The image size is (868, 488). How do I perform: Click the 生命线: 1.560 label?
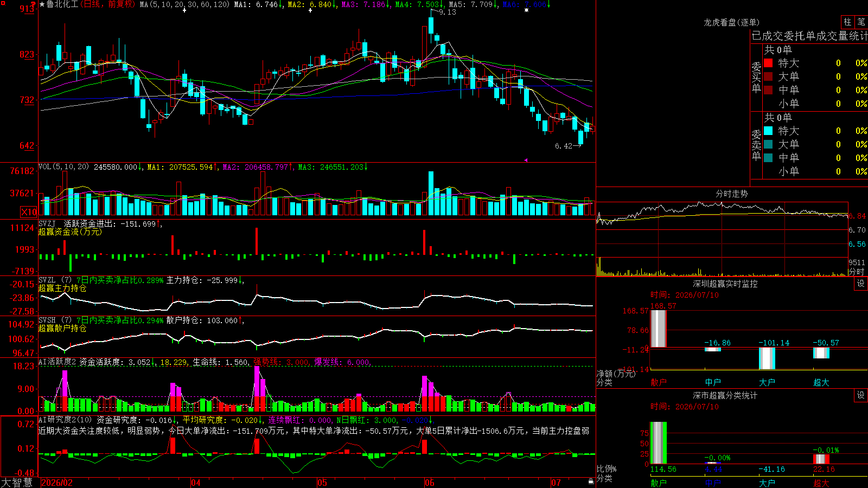pyautogui.click(x=220, y=362)
